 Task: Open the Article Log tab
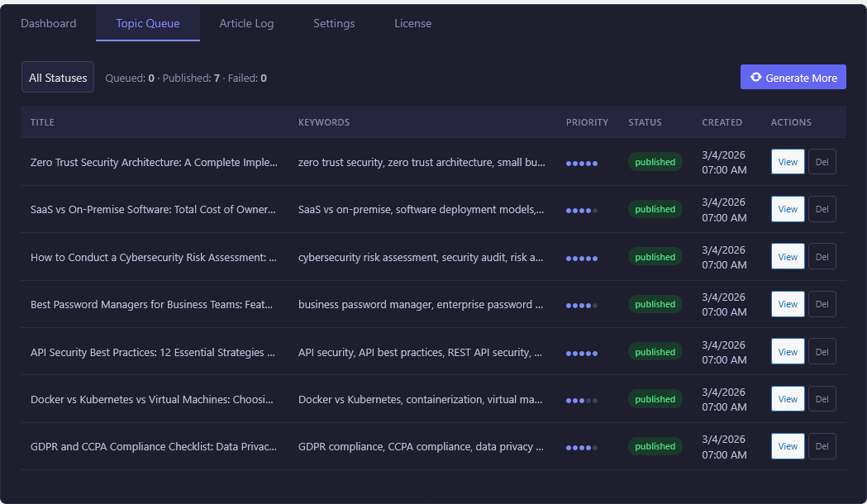[x=246, y=23]
